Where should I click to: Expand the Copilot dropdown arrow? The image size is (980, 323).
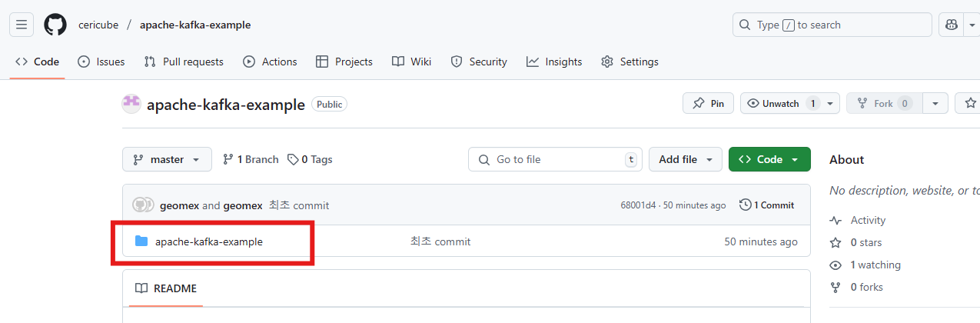972,25
